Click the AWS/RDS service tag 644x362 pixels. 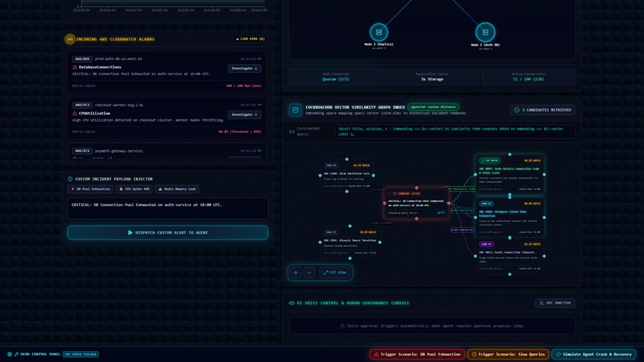click(x=82, y=59)
